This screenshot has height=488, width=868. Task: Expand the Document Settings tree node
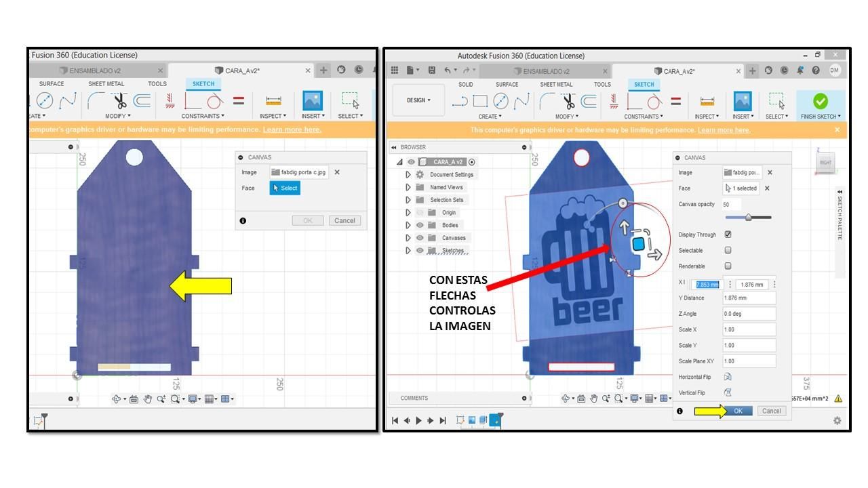(408, 175)
